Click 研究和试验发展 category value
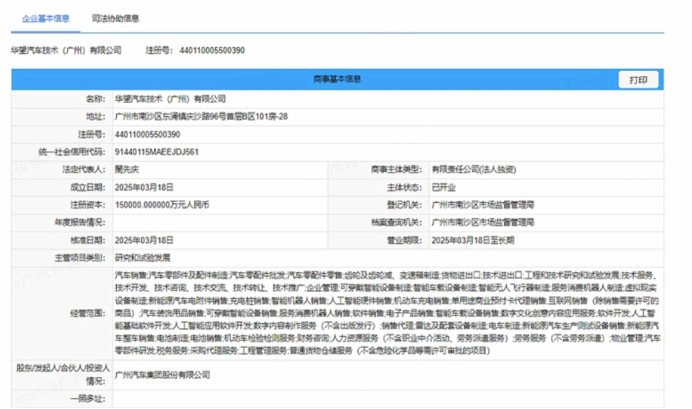692x409 pixels. click(x=143, y=258)
